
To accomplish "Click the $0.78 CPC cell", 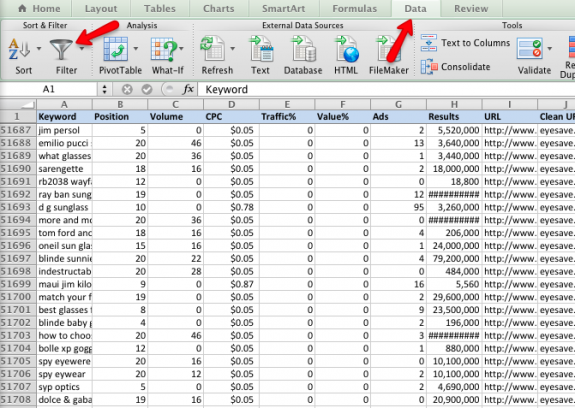I will point(231,207).
